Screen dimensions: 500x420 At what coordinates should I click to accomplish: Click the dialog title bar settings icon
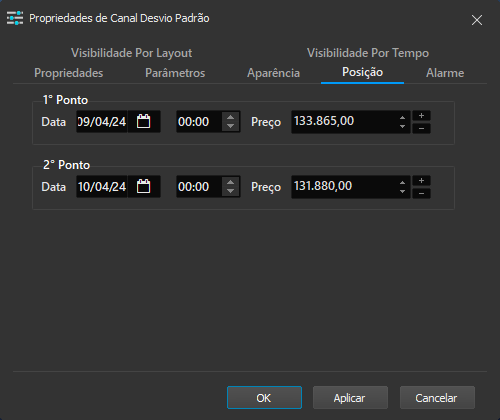15,18
